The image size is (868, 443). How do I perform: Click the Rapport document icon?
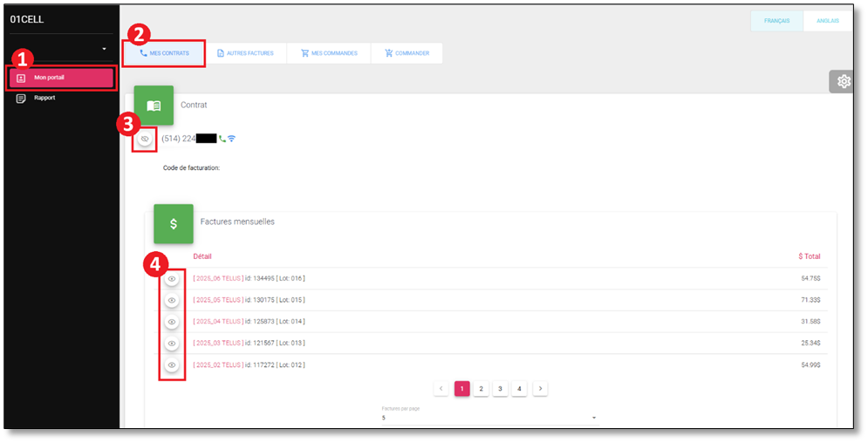coord(21,99)
